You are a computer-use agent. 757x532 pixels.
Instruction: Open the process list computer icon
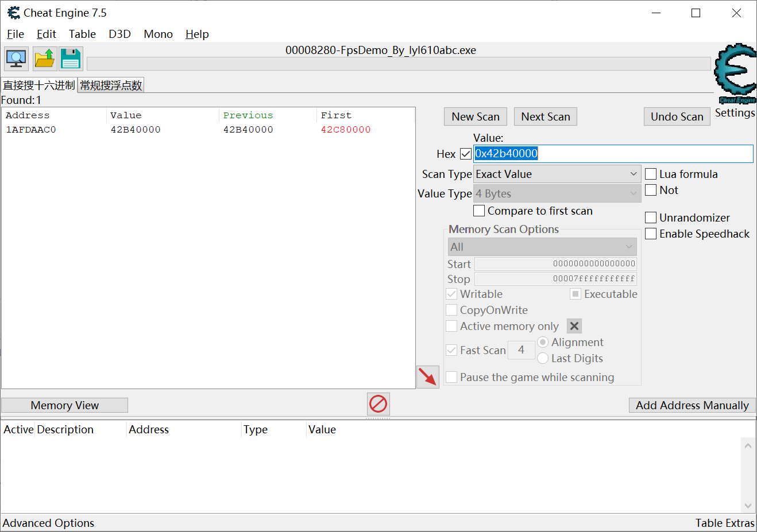pos(16,59)
